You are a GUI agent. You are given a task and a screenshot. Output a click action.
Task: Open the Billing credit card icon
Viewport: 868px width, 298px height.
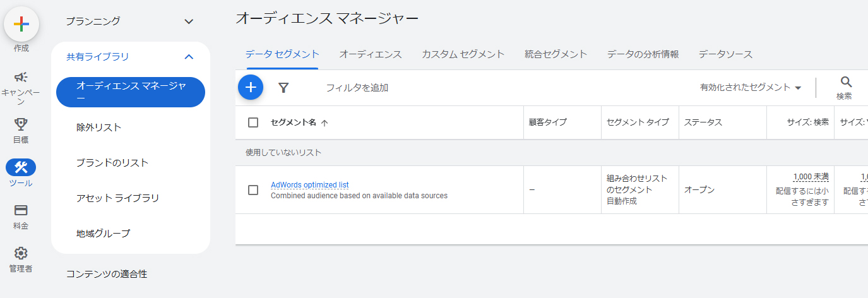coord(21,210)
